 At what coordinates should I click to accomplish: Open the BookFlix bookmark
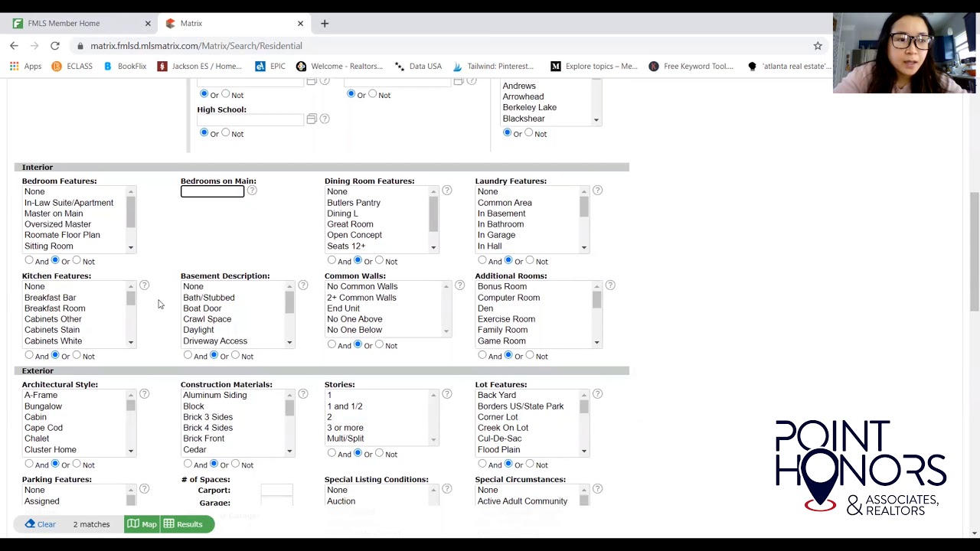124,66
